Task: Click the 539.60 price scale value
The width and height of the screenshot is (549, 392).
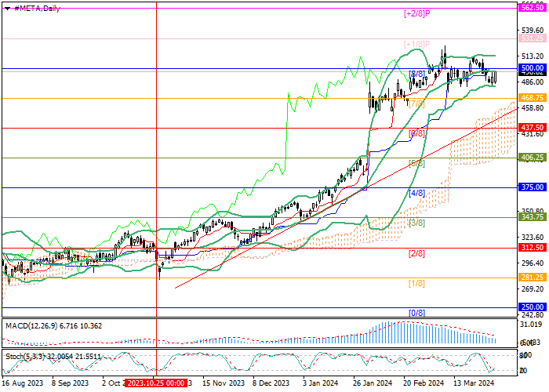Action: 533,31
